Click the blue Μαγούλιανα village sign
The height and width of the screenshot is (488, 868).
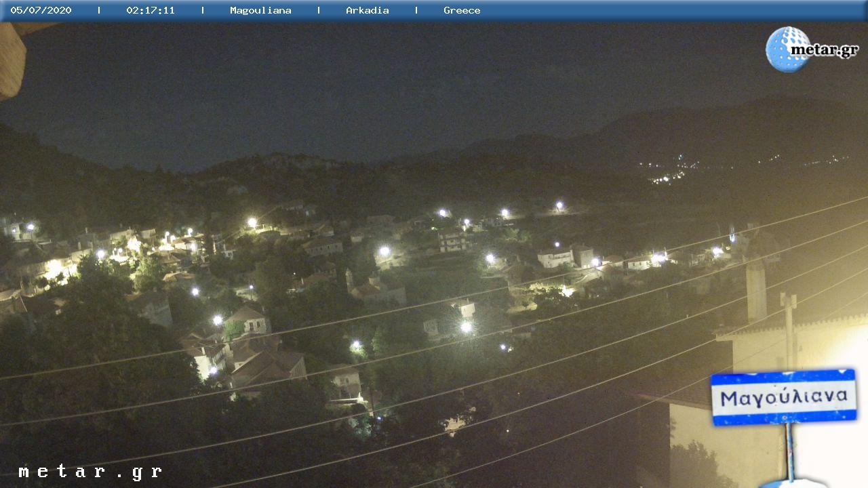click(783, 397)
